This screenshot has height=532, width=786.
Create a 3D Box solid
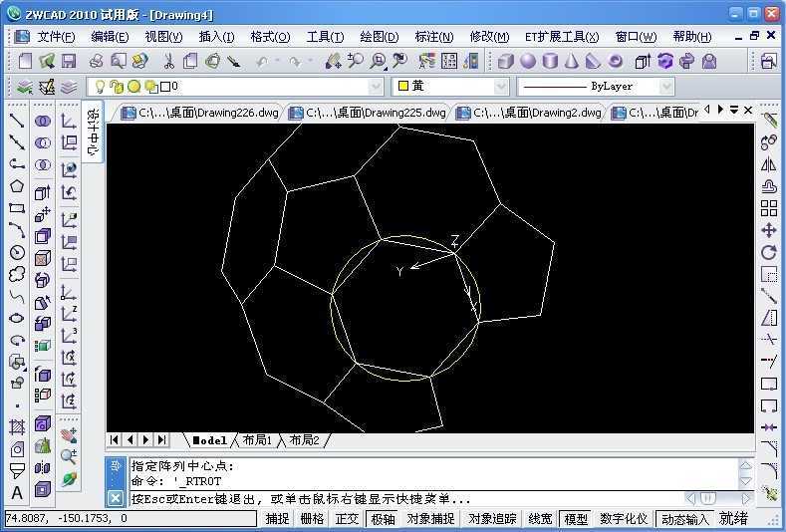(505, 61)
